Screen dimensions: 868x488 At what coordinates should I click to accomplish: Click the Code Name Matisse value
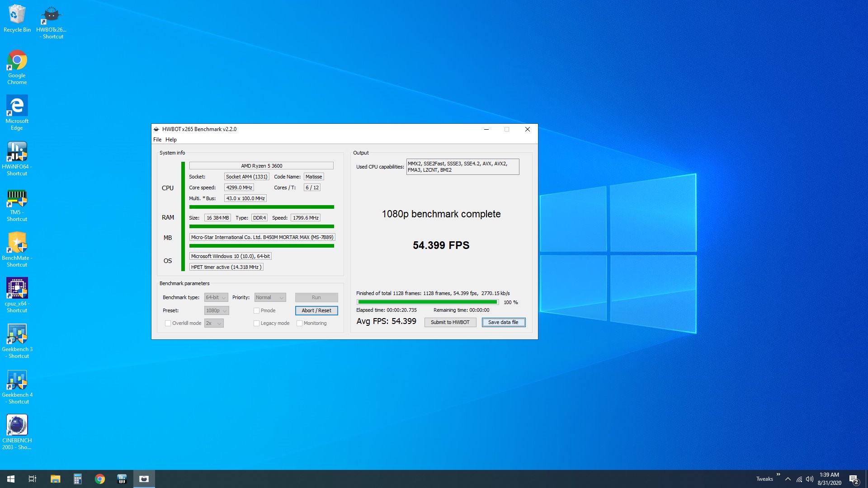click(x=314, y=177)
